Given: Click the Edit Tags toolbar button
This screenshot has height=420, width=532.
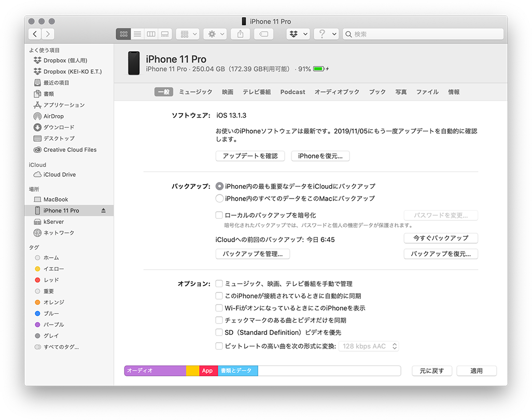Looking at the screenshot, I should (x=263, y=34).
